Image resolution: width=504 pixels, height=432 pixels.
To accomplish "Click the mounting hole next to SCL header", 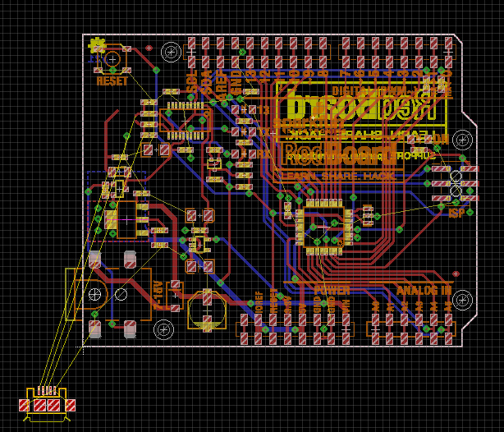I will tap(171, 52).
